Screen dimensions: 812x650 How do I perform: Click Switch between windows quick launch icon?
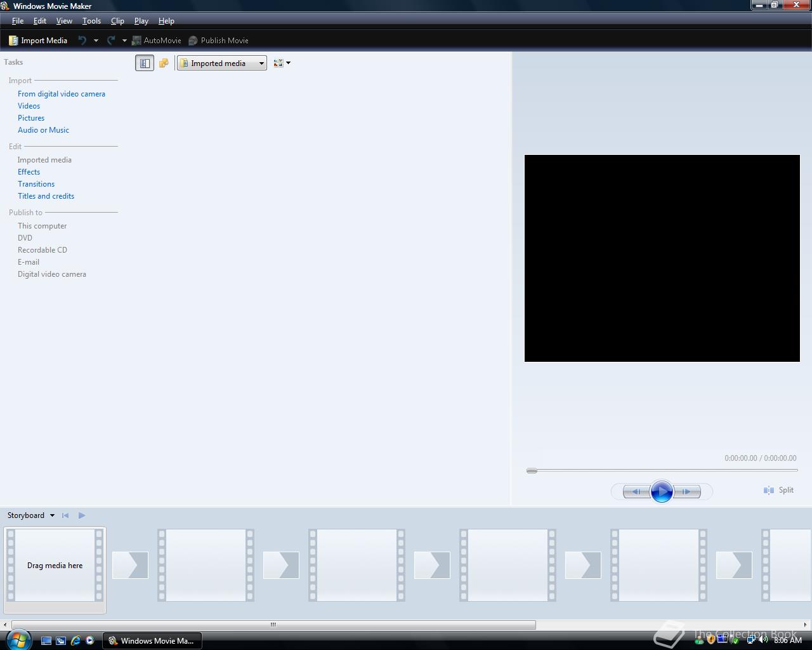click(61, 640)
